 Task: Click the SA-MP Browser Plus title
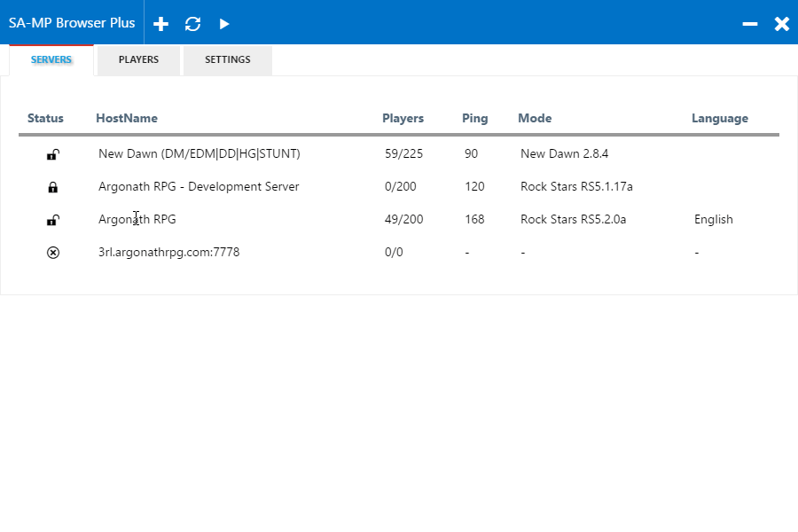[x=72, y=23]
